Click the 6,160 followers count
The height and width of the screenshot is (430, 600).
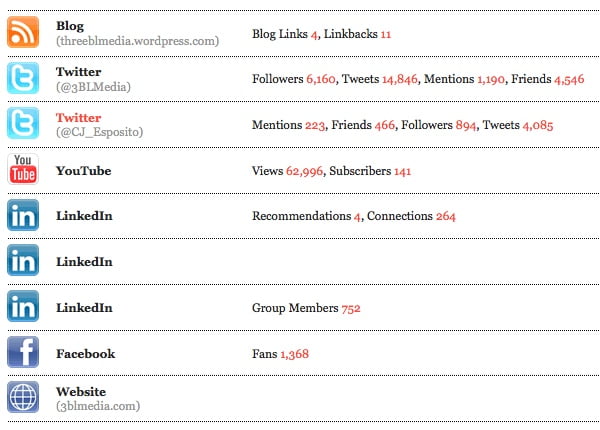point(322,79)
